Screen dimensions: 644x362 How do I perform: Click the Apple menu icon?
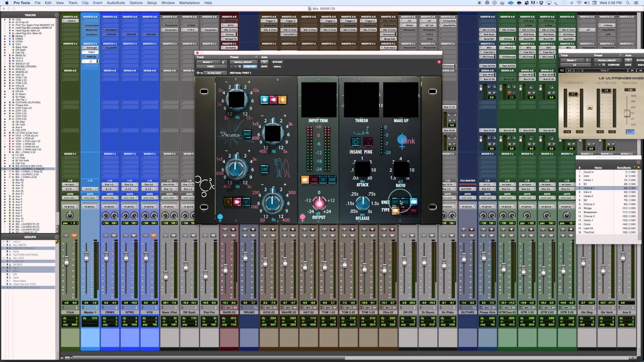(7, 3)
